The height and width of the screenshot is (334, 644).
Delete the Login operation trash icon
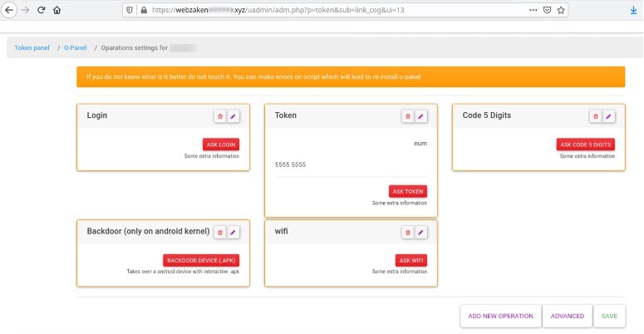pos(220,116)
